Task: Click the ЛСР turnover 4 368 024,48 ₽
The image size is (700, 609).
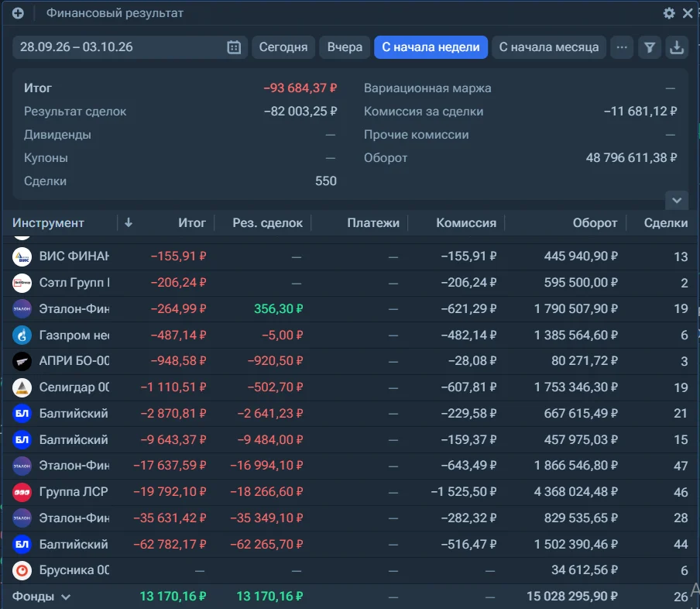Action: (x=576, y=492)
